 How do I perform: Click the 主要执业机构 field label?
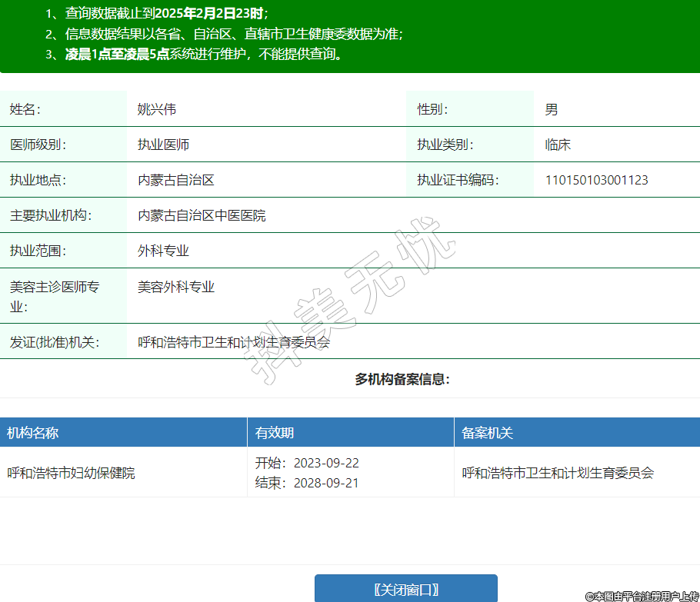(51, 215)
